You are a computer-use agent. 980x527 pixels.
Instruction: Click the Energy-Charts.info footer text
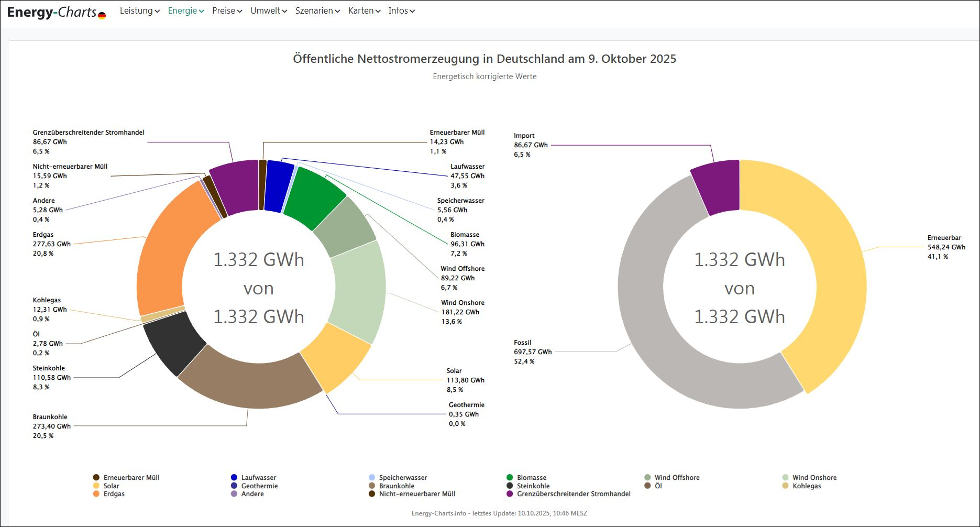click(x=438, y=513)
